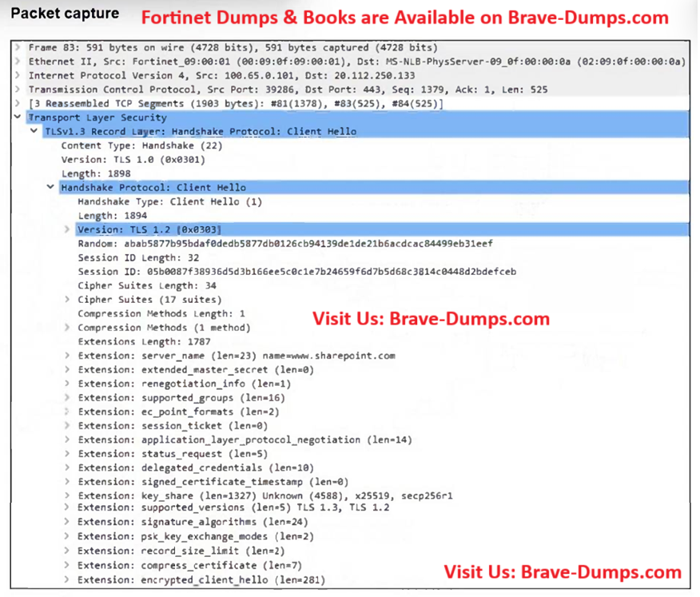Expand the key_share extension
The width and height of the screenshot is (700, 597).
point(68,496)
